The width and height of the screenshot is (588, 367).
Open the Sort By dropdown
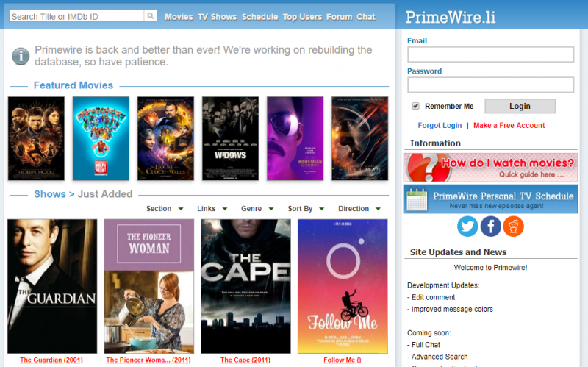306,209
